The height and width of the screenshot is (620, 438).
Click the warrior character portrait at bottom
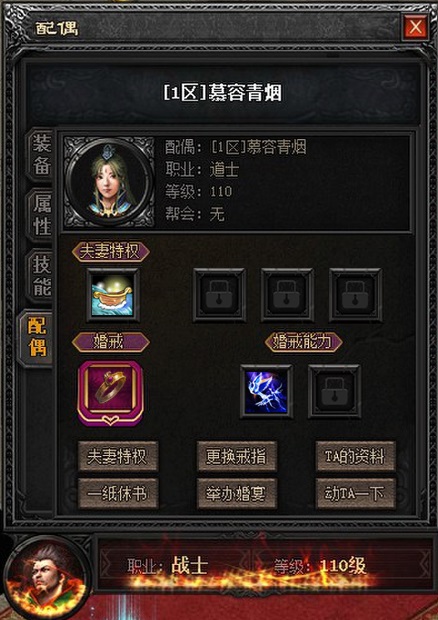coord(45,579)
